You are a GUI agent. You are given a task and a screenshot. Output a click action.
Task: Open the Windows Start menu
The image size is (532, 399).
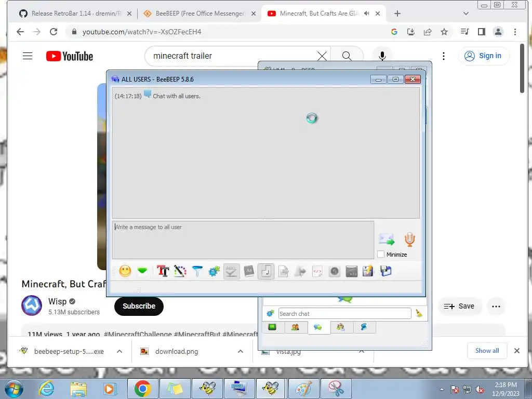14,389
